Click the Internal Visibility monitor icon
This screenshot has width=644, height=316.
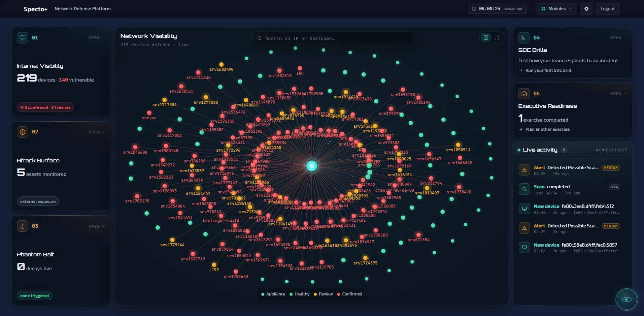pos(23,38)
